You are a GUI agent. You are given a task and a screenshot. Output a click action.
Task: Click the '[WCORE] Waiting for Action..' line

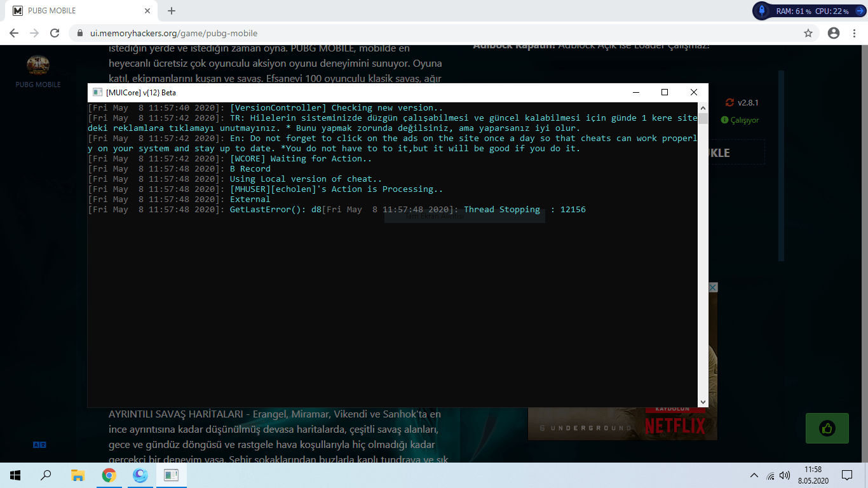pos(301,159)
